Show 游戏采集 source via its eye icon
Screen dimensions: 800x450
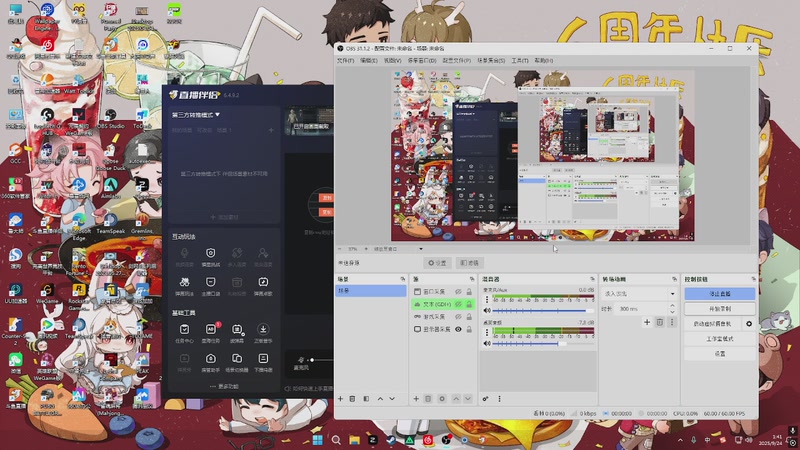458,317
